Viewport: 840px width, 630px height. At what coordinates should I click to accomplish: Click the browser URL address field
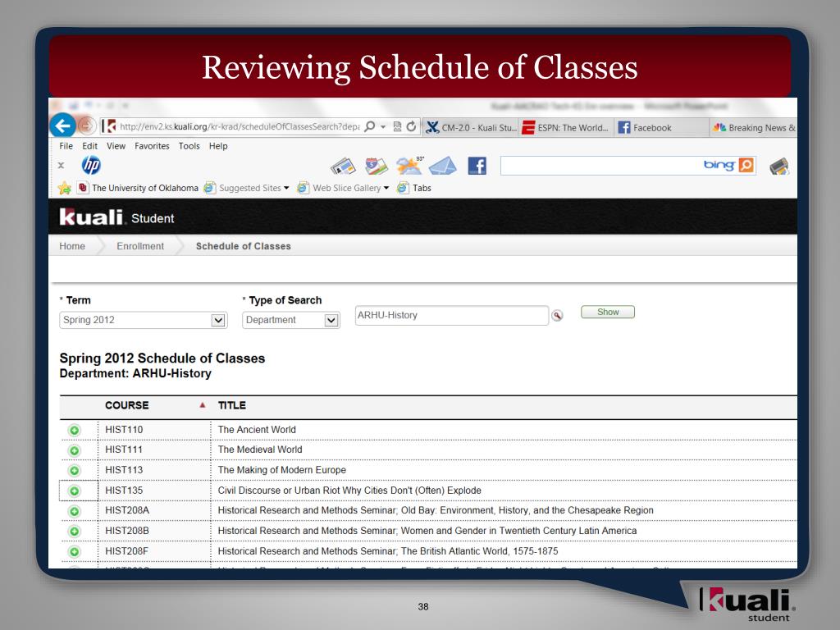click(x=240, y=126)
